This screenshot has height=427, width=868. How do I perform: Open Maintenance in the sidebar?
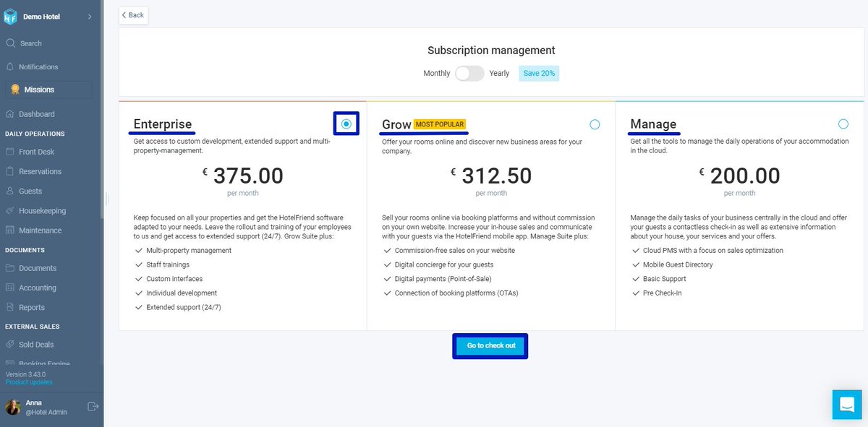(40, 230)
